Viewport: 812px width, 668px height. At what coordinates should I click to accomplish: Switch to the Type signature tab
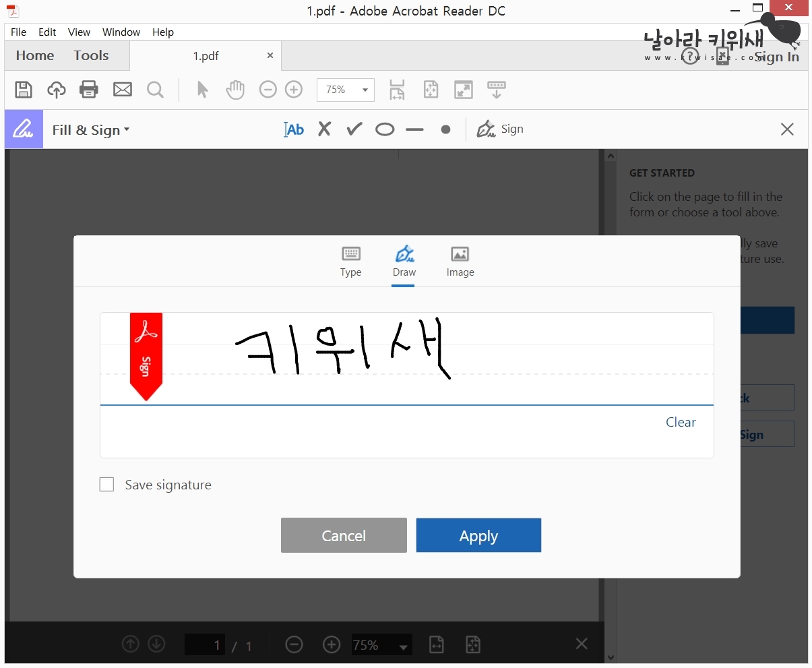pos(351,262)
